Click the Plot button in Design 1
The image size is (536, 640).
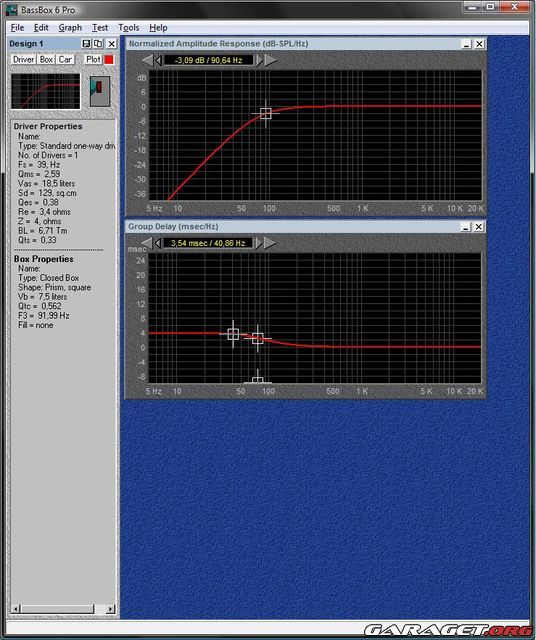point(93,60)
